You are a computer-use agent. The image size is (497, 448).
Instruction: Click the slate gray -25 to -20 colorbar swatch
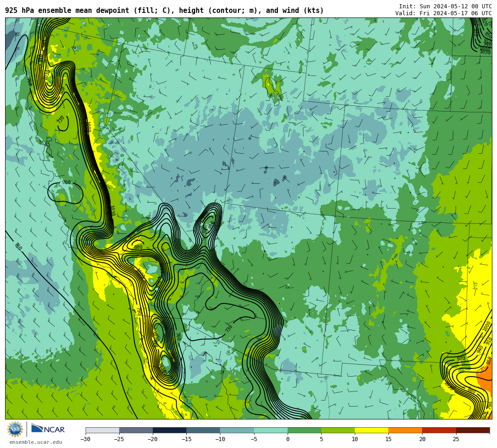click(x=136, y=430)
